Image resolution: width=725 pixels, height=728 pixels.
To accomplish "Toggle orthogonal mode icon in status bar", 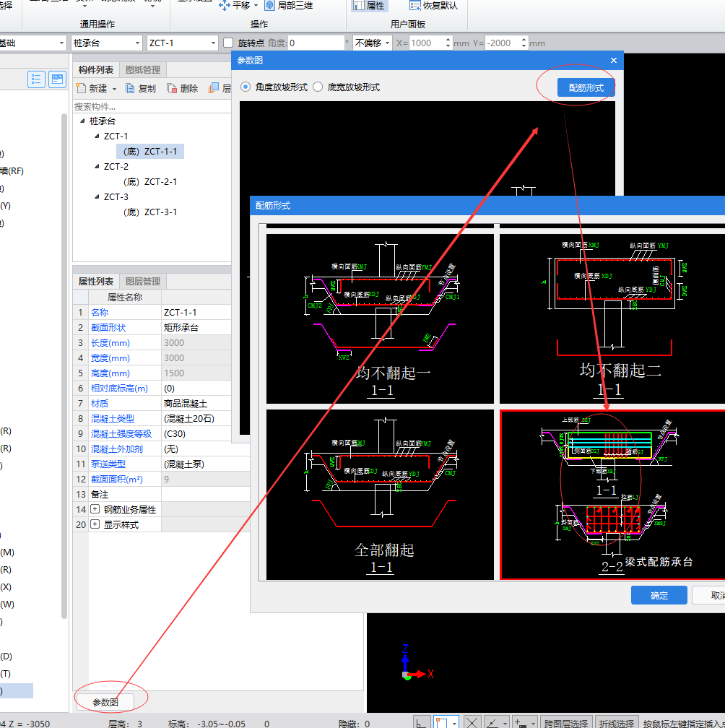I will [x=421, y=722].
